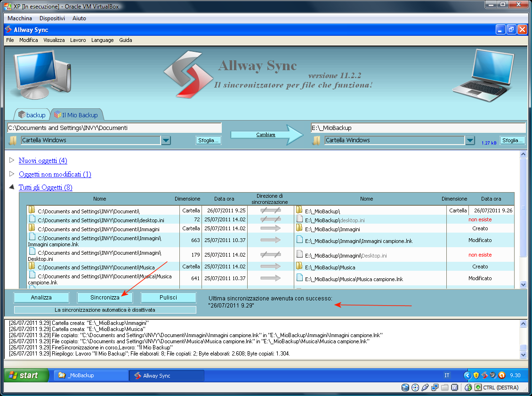Click the VirtualBox USB devices status icon
Screen dimensions: 532x396
425,388
